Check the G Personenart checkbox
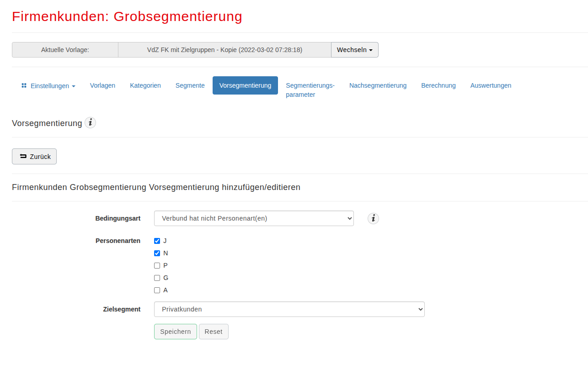The width and height of the screenshot is (588, 380). point(157,278)
